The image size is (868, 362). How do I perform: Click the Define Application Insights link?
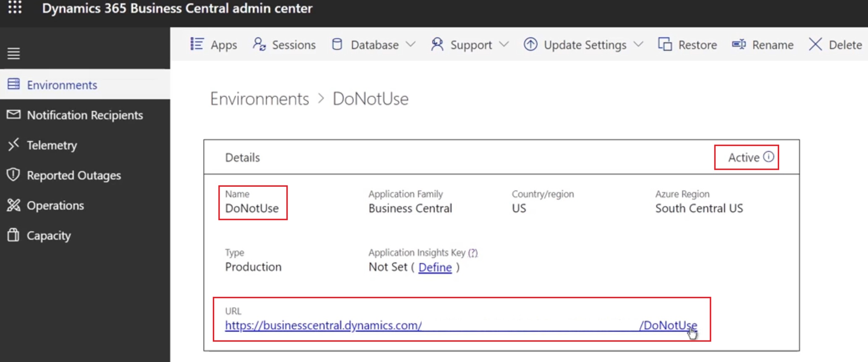coord(435,267)
